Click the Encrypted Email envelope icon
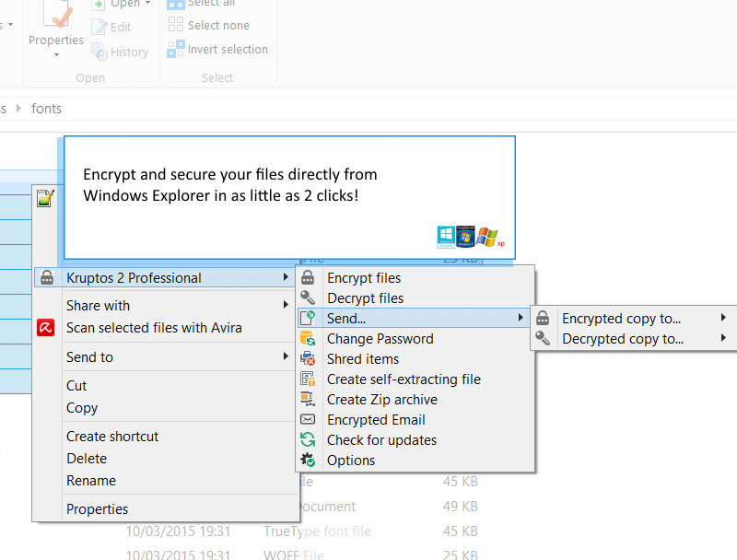The height and width of the screenshot is (560, 737). pos(309,420)
